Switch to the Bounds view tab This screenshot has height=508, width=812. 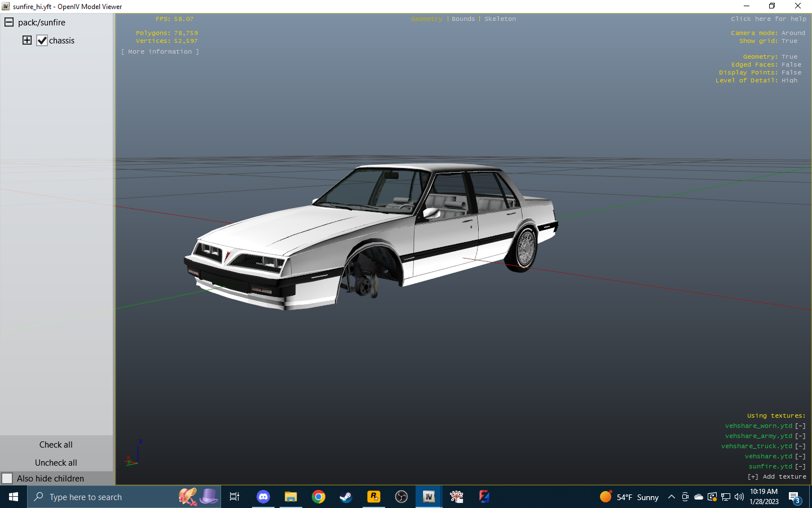tap(464, 19)
